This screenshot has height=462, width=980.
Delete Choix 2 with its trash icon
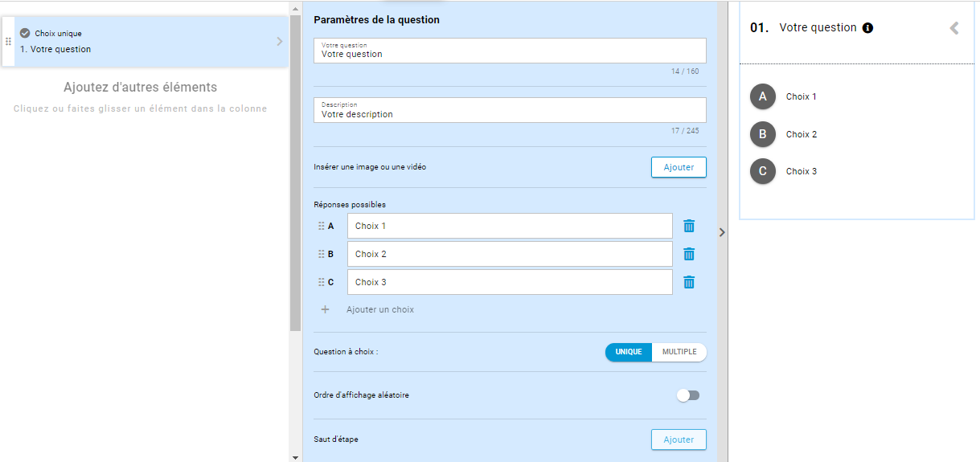(689, 254)
